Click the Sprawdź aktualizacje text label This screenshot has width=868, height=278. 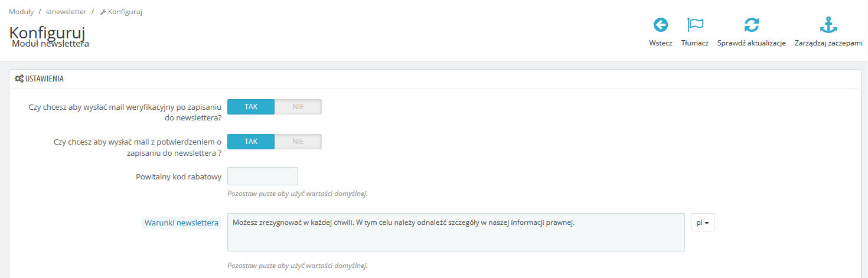[x=751, y=43]
